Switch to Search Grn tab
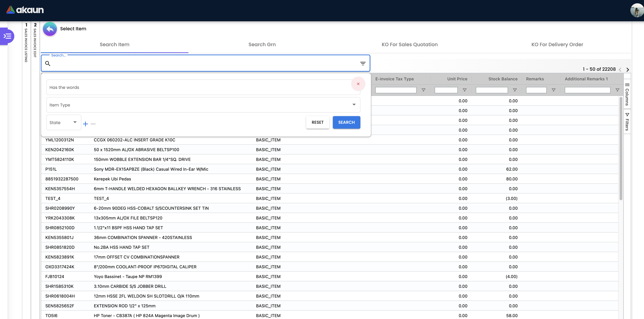This screenshot has height=319, width=644. (262, 44)
